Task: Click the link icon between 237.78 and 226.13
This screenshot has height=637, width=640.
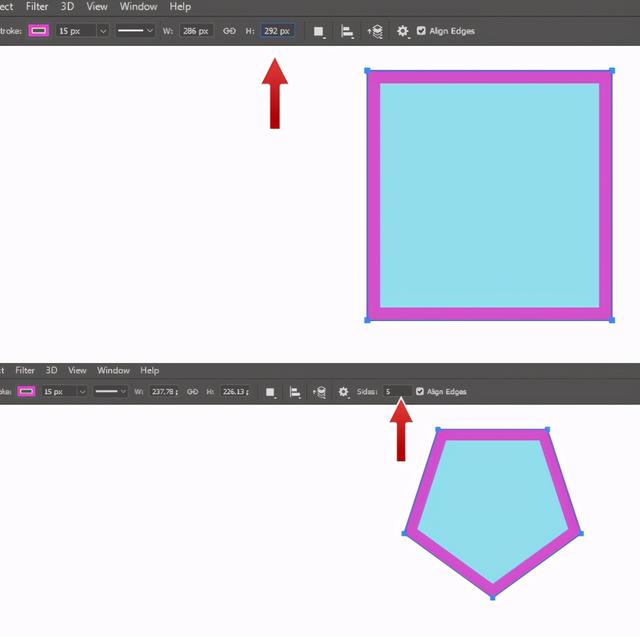Action: (x=192, y=392)
